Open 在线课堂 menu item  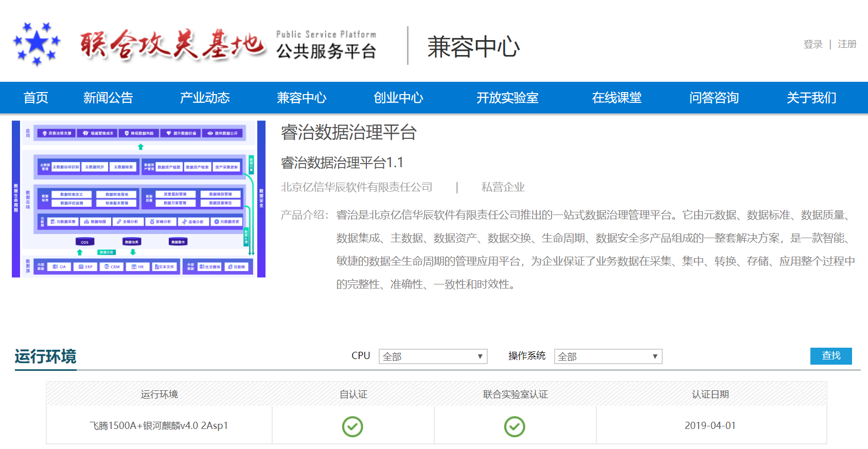[617, 98]
